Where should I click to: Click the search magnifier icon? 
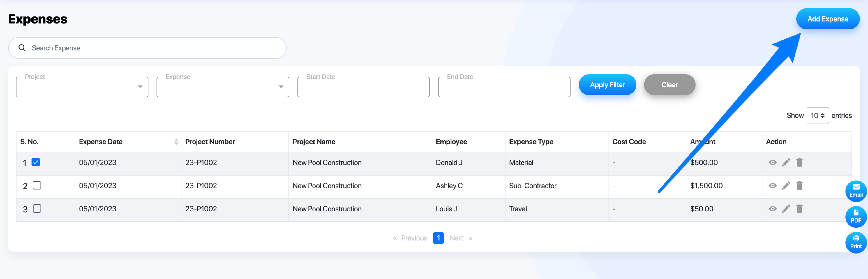pyautogui.click(x=22, y=48)
